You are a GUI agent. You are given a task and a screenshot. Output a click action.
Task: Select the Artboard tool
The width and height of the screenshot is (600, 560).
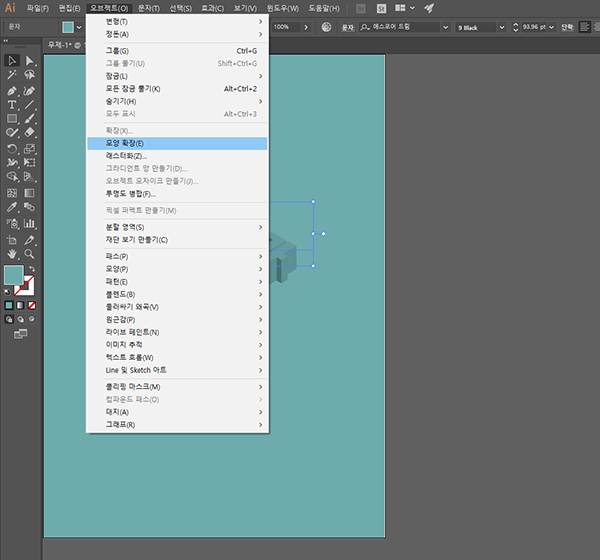[12, 240]
